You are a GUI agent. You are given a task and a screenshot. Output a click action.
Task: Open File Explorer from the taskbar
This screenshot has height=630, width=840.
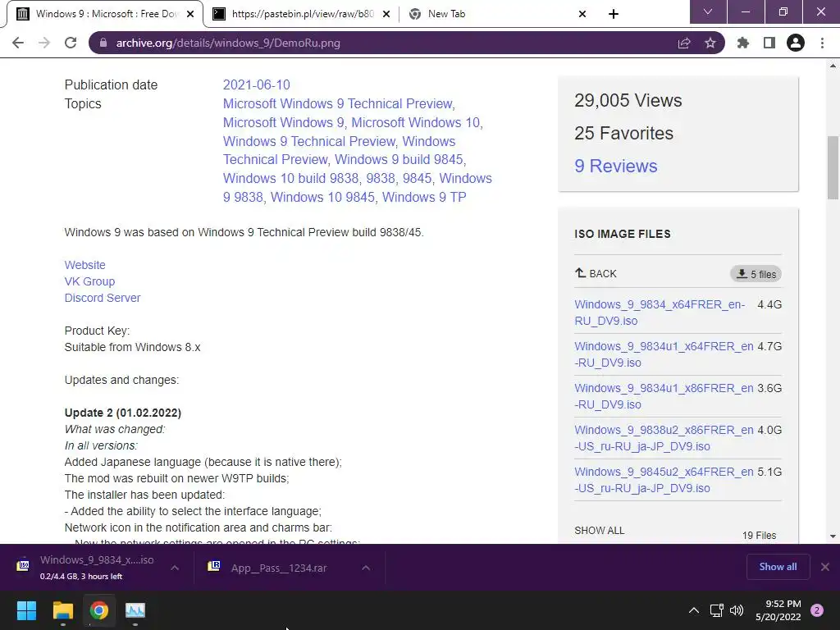[62, 610]
